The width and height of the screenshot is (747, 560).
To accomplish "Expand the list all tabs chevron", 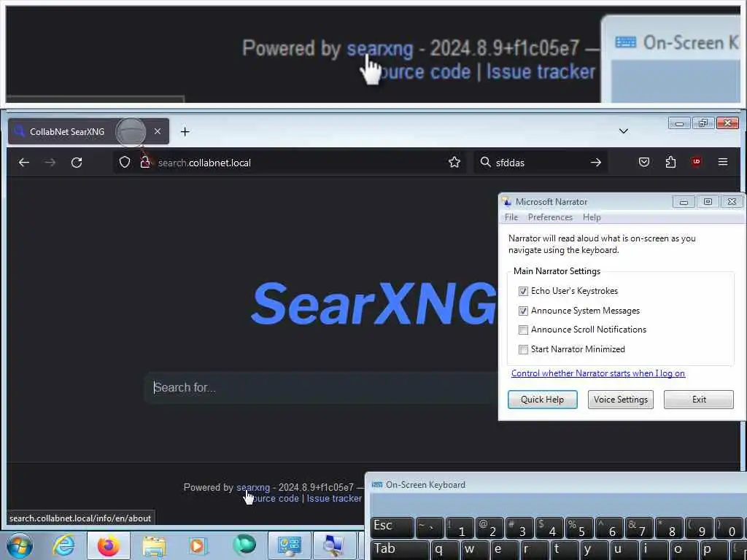I will tap(623, 131).
